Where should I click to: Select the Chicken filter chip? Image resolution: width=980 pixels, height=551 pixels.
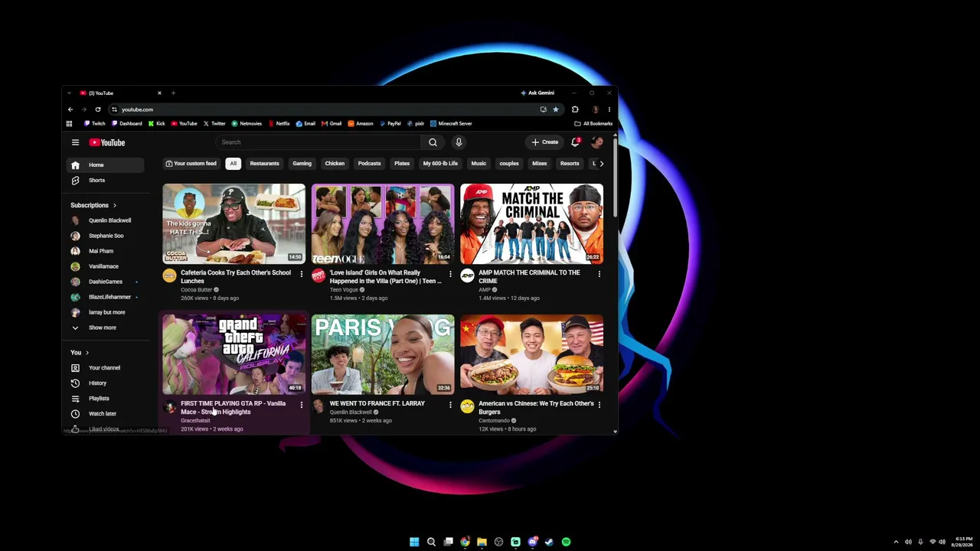335,164
